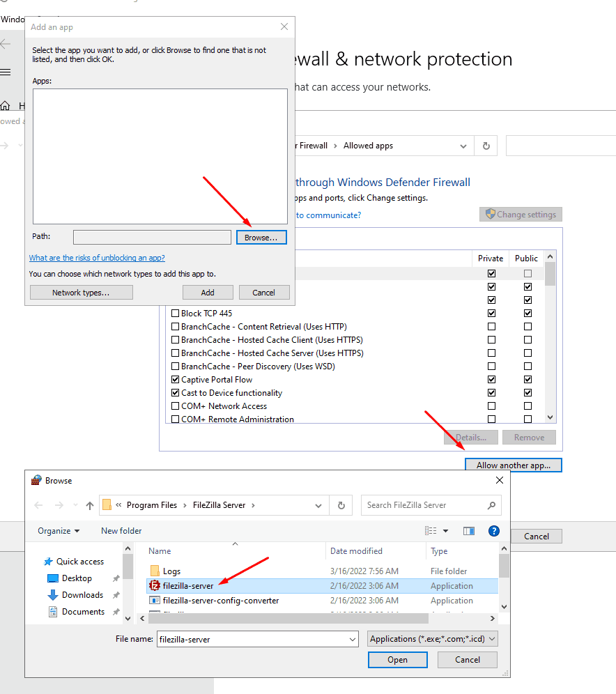The width and height of the screenshot is (616, 694).
Task: Click allowed apps list scroll-up arrow
Action: click(550, 256)
